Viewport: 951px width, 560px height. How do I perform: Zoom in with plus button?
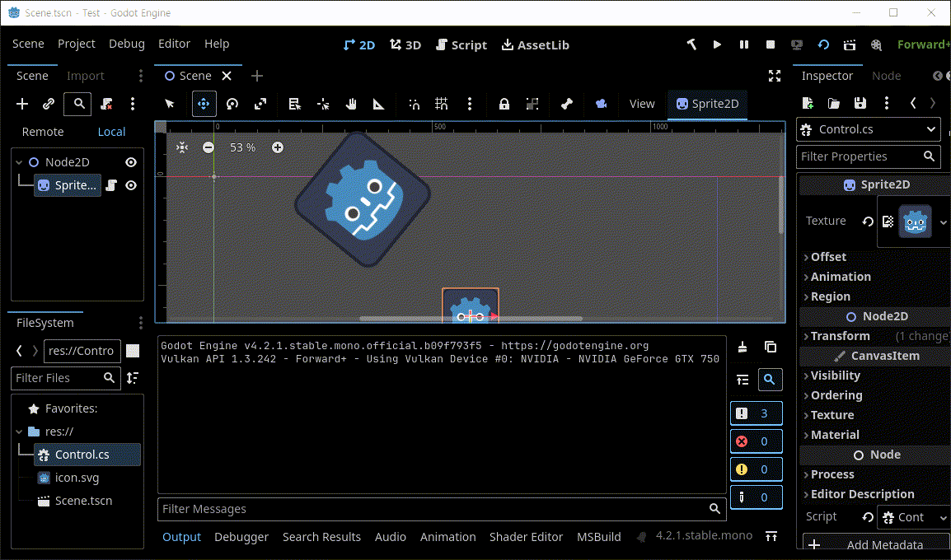click(277, 147)
